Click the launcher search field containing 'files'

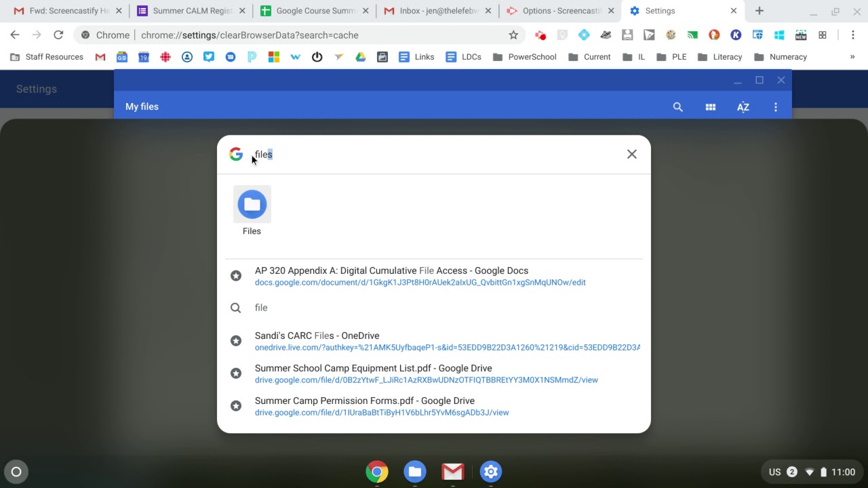pyautogui.click(x=434, y=155)
